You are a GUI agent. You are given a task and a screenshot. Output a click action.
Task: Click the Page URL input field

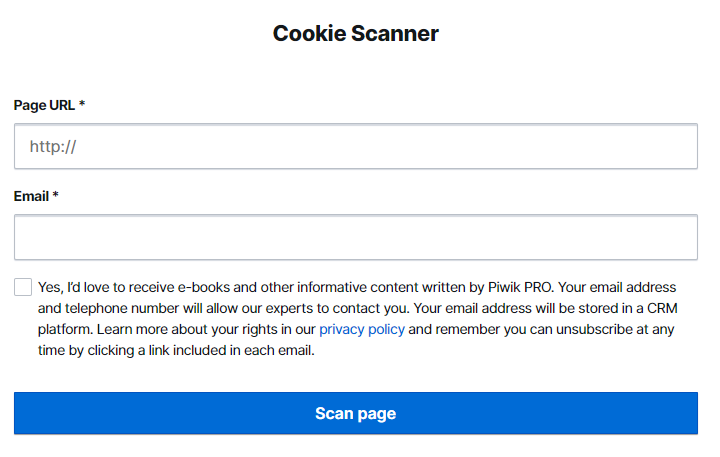[355, 146]
